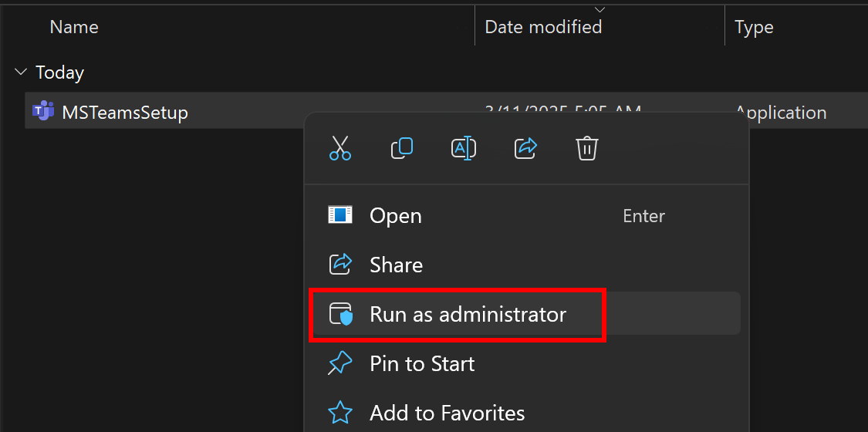Select the Share menu entry
Image resolution: width=868 pixels, height=432 pixels.
coord(396,265)
